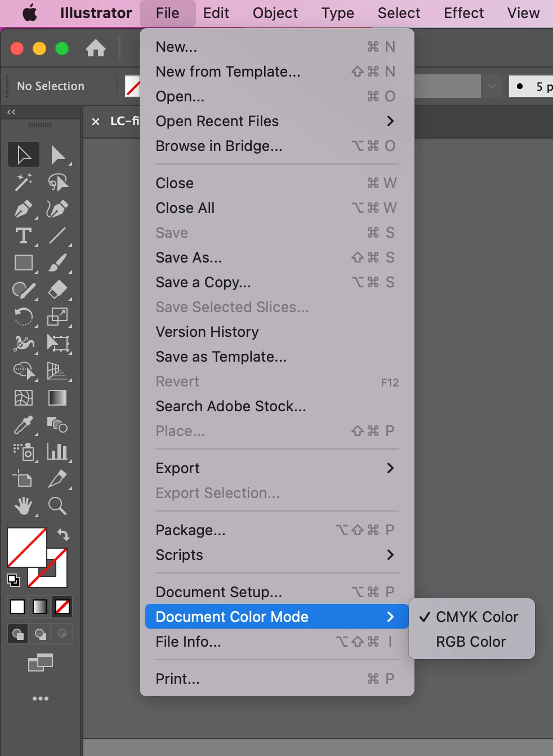Image resolution: width=553 pixels, height=756 pixels.
Task: Open the Type menu
Action: coord(338,13)
